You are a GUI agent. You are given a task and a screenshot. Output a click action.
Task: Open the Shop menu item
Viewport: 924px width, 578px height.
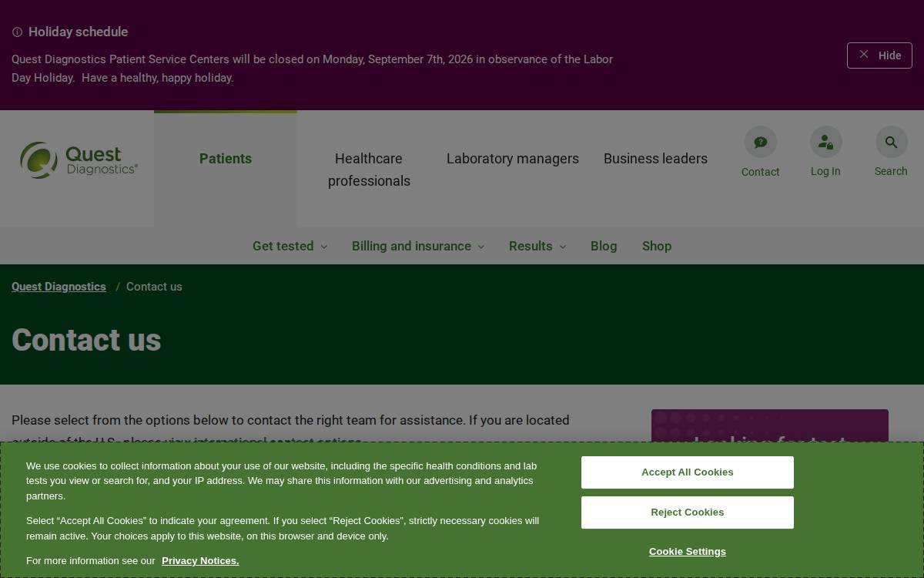[657, 246]
